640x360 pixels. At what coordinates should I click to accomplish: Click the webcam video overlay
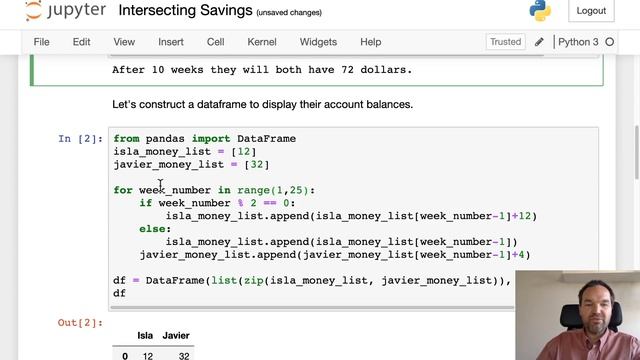coord(578,315)
